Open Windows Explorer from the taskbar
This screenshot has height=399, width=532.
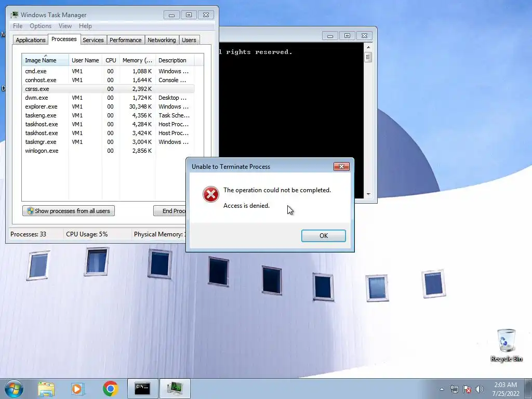(46, 389)
